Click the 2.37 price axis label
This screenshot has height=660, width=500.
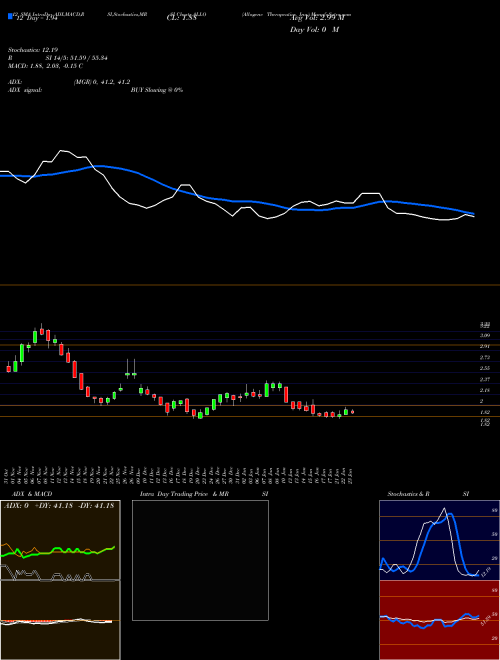coord(485,379)
